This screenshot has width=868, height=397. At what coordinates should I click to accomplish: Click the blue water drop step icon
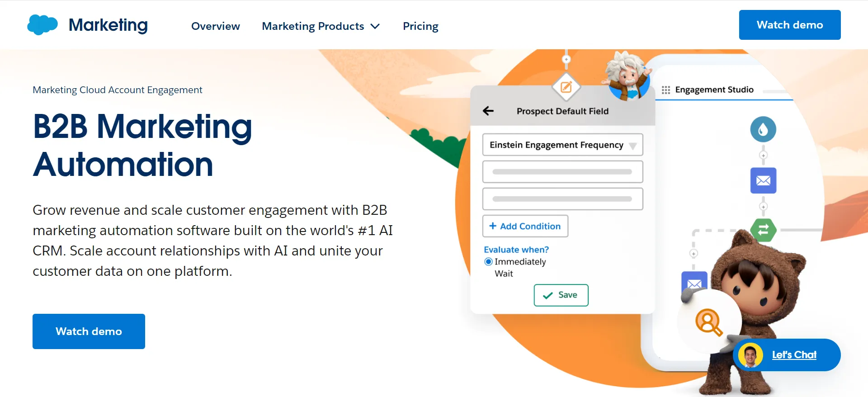pos(763,129)
